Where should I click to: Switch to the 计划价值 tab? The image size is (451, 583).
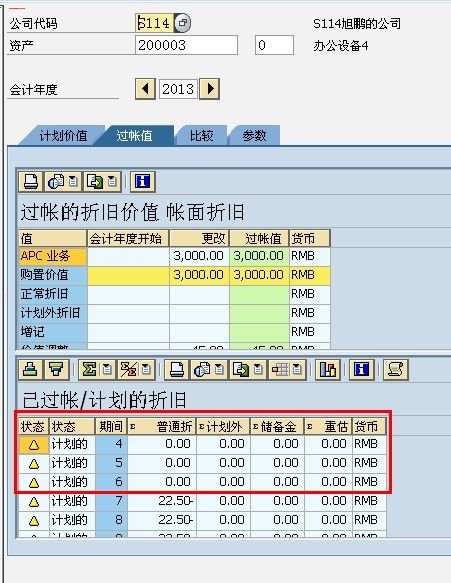point(63,136)
